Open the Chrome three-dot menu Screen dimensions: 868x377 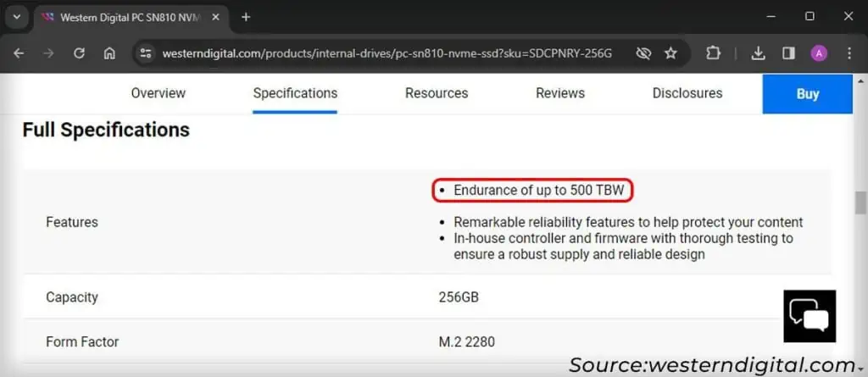coord(849,53)
